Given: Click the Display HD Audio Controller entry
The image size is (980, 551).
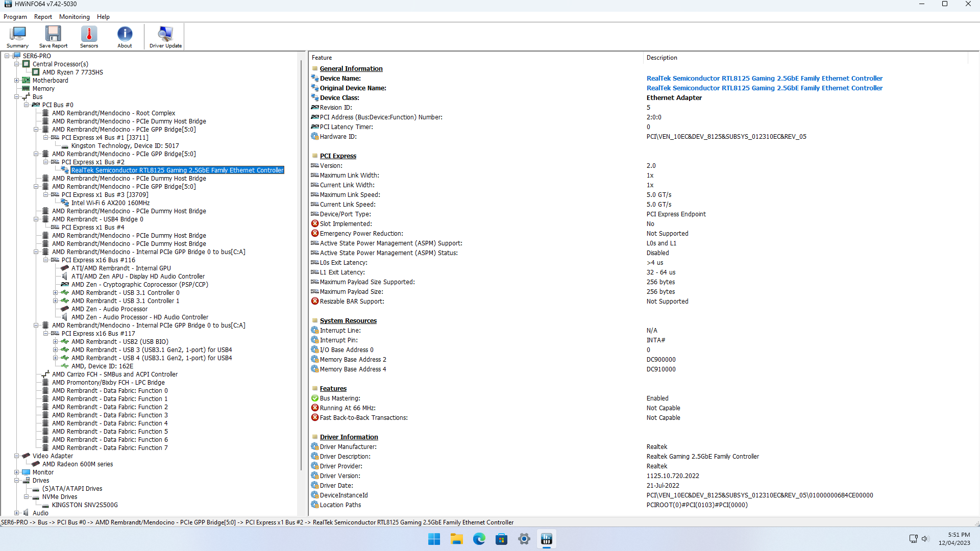Looking at the screenshot, I should click(138, 276).
